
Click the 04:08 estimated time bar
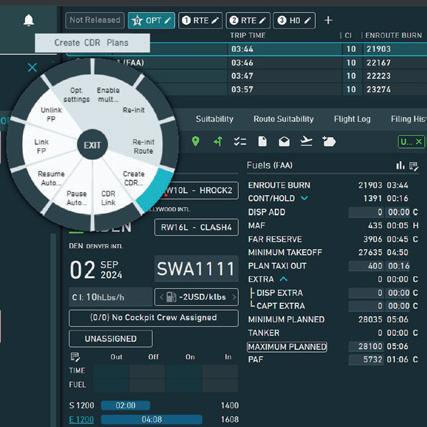152,419
